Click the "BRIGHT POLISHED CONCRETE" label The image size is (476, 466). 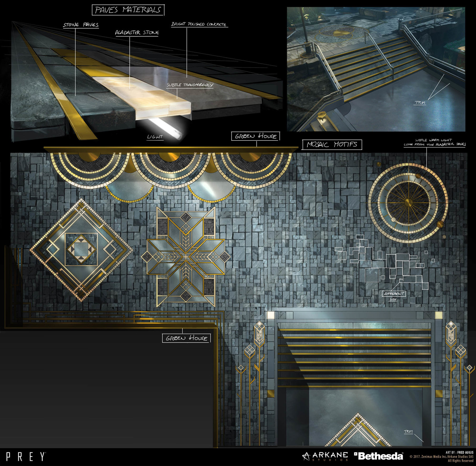[x=199, y=24]
